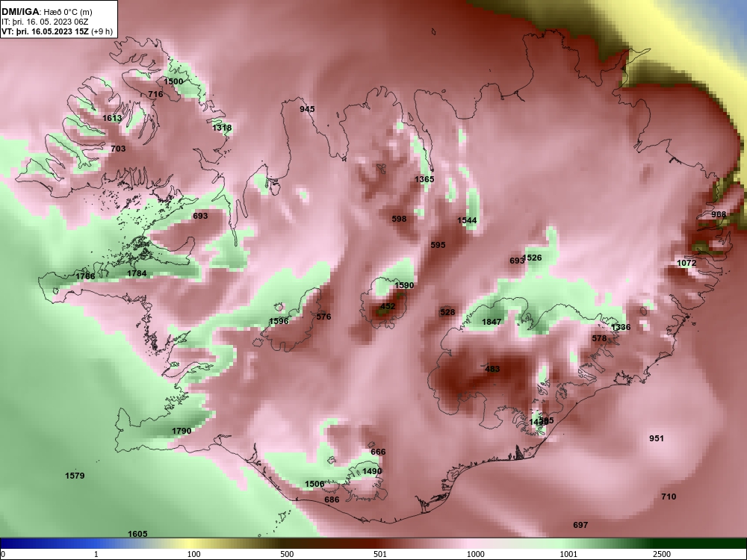747x560 pixels.
Task: Click the 598 height value
Action: pyautogui.click(x=399, y=219)
